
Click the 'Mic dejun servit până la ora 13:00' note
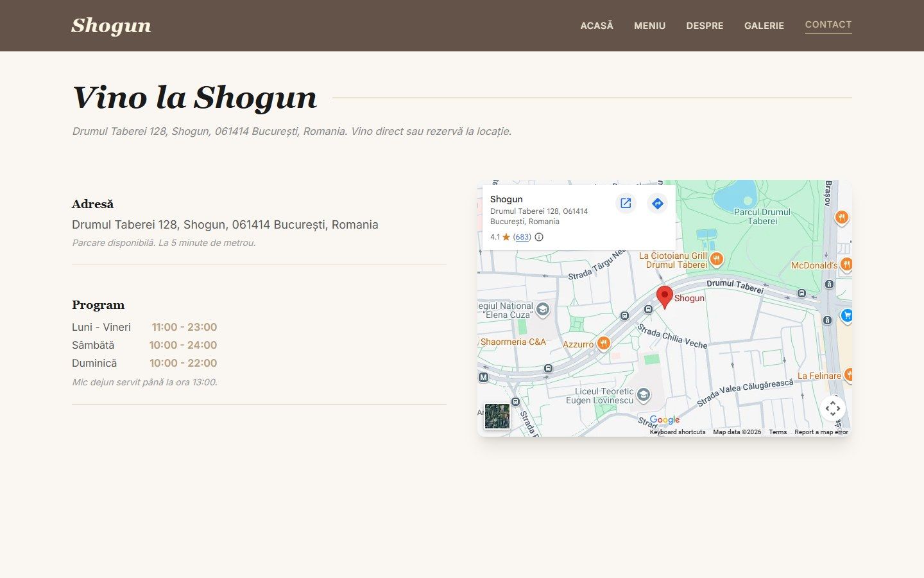pos(145,382)
